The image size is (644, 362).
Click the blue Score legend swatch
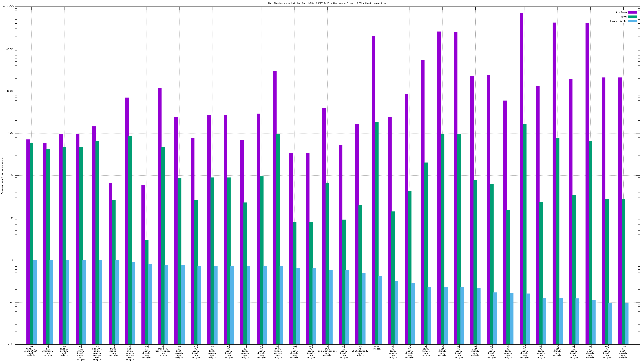[x=632, y=21]
